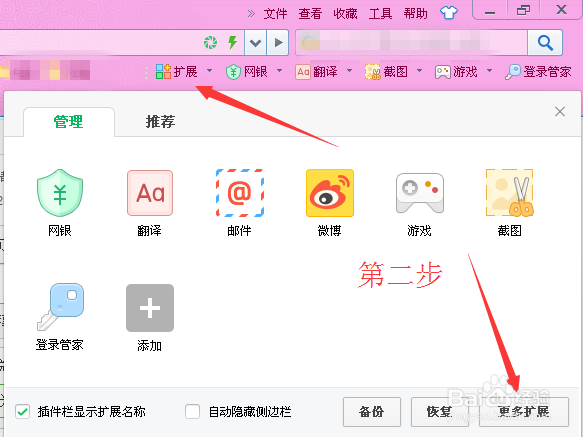Expand the 翻译 dropdown arrow
The width and height of the screenshot is (583, 437).
pos(350,71)
